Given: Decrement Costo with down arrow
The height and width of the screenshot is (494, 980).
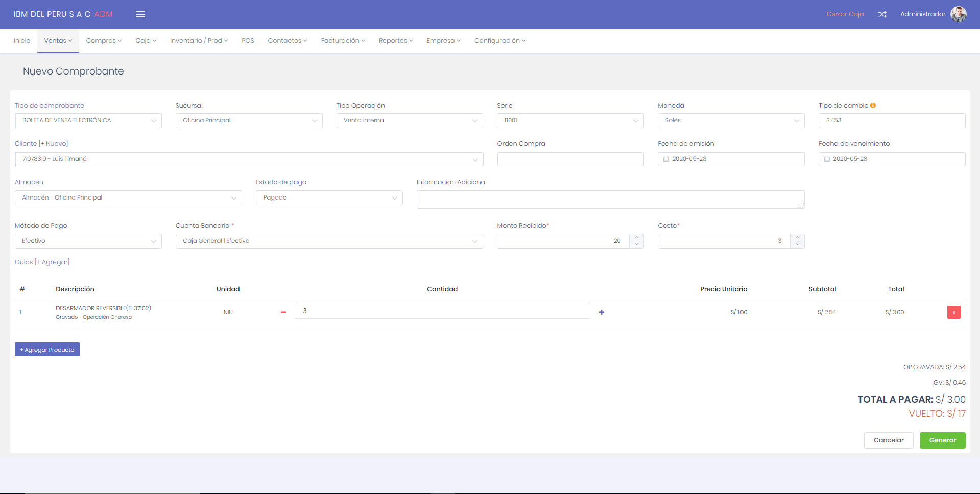Looking at the screenshot, I should pyautogui.click(x=797, y=244).
